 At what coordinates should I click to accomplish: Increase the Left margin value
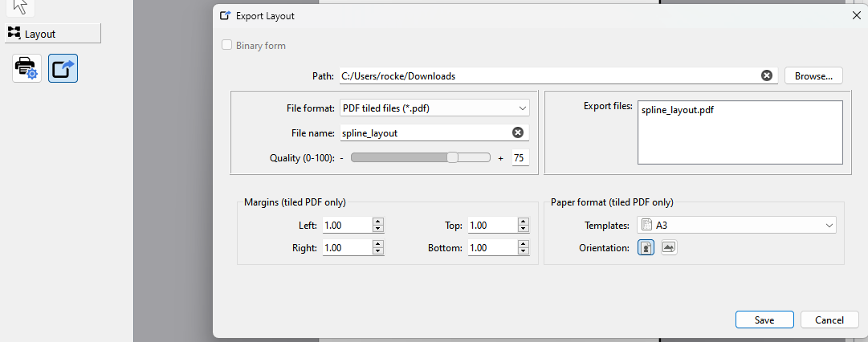378,222
